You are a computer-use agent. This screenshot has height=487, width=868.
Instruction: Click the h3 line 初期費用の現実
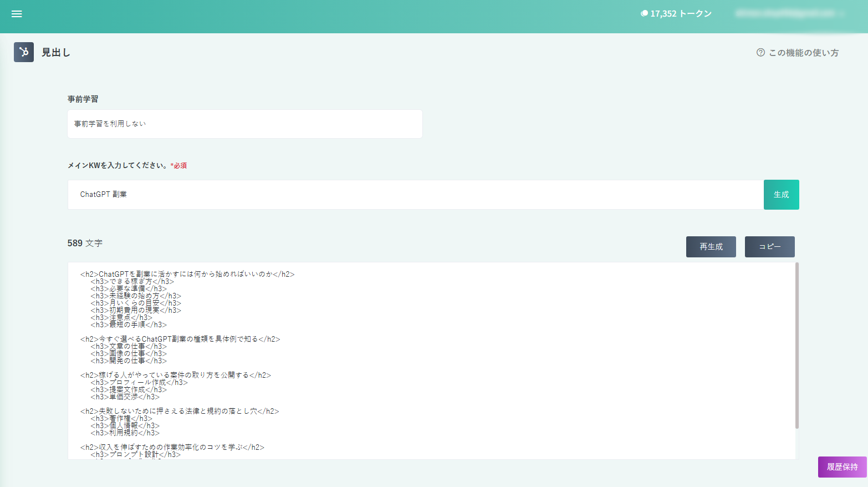coord(136,310)
